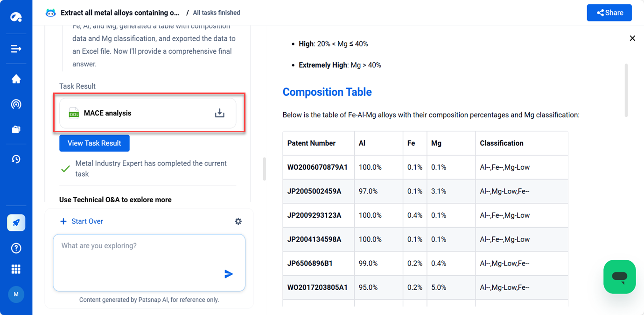
Task: Click the Share button
Action: pos(609,13)
